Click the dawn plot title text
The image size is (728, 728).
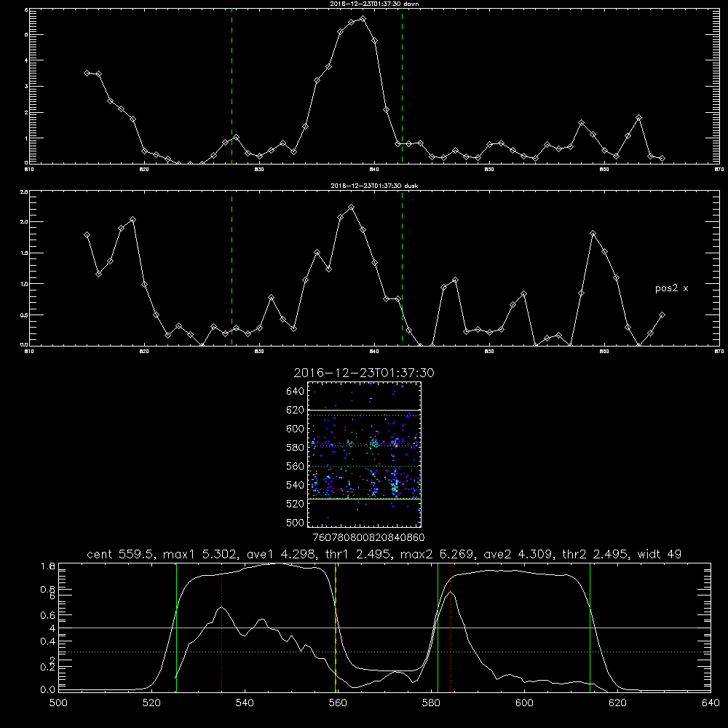pyautogui.click(x=374, y=3)
